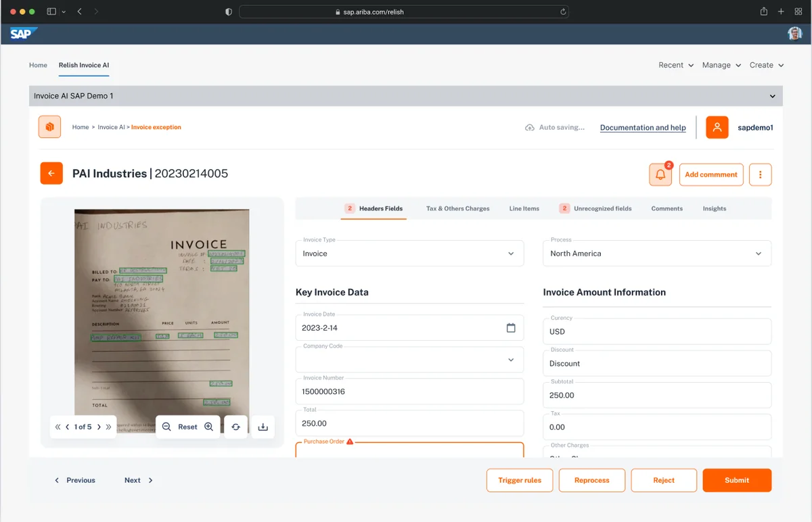Click the Trigger rules button
Viewport: 812px width, 522px height.
[x=520, y=480]
